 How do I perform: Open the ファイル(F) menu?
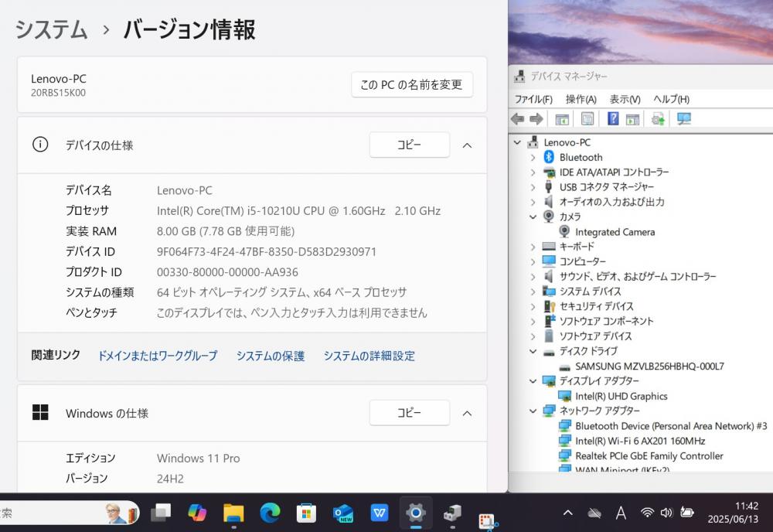point(533,99)
